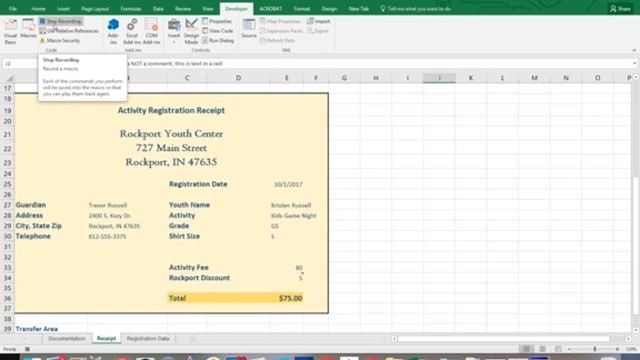Toggle Design Mode on the ribbon
Viewport: 640px width, 360px height.
(191, 31)
